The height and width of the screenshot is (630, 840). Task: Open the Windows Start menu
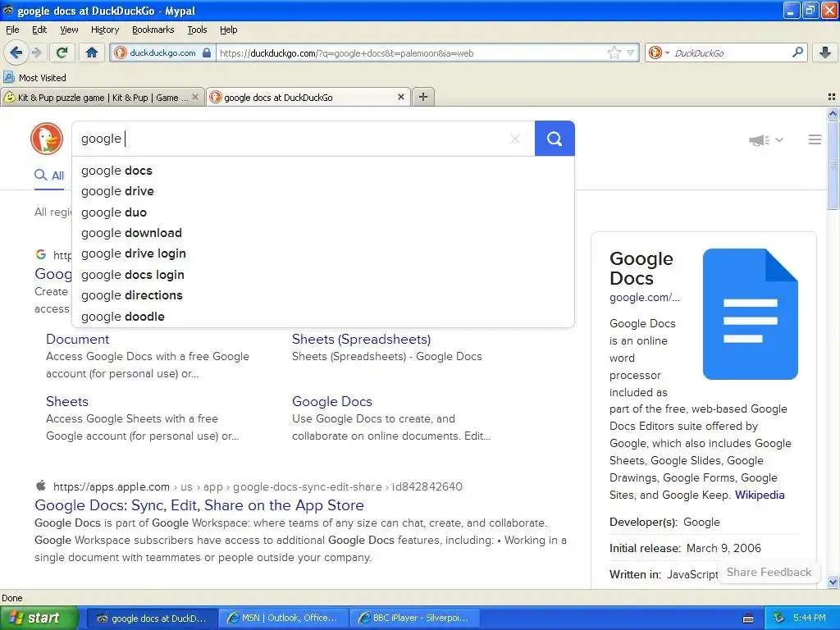(x=39, y=618)
